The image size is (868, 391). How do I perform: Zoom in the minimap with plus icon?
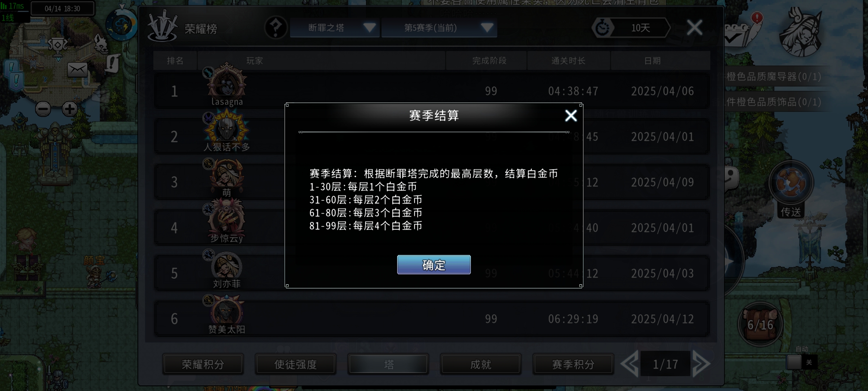70,109
